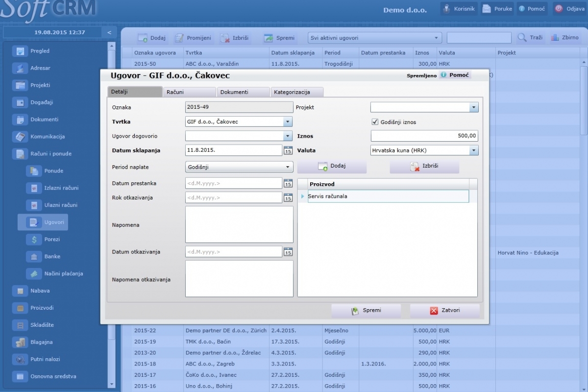Select the Detalji tab
Image resolution: width=588 pixels, height=392 pixels.
[x=135, y=92]
